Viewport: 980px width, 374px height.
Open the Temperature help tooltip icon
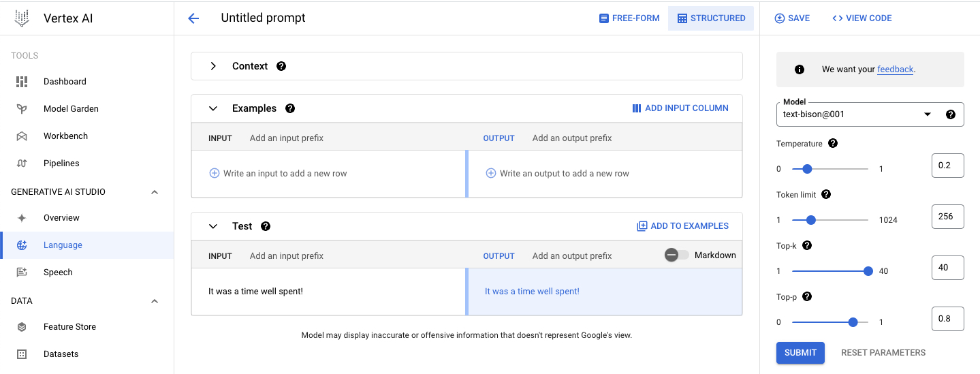point(833,144)
